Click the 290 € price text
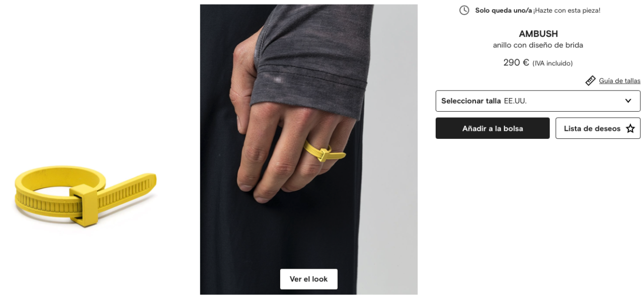The height and width of the screenshot is (301, 644). pos(516,62)
